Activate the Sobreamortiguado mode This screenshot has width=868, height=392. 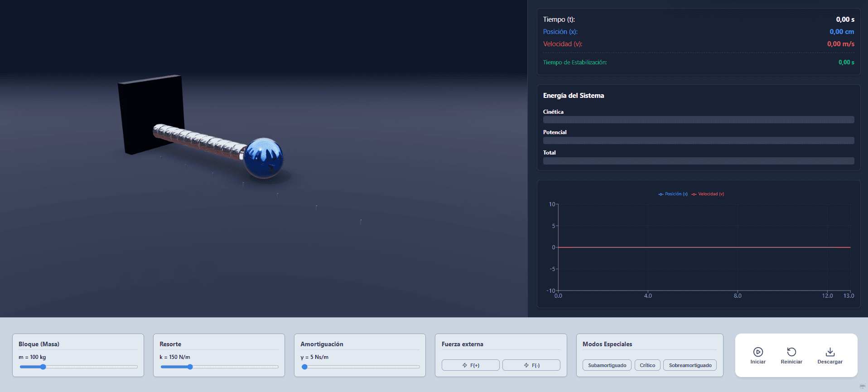click(x=690, y=365)
